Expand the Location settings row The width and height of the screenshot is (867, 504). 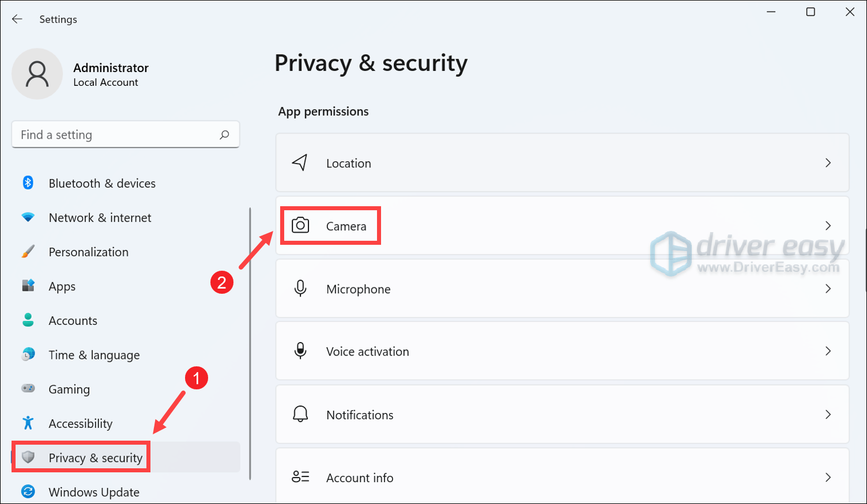(562, 163)
